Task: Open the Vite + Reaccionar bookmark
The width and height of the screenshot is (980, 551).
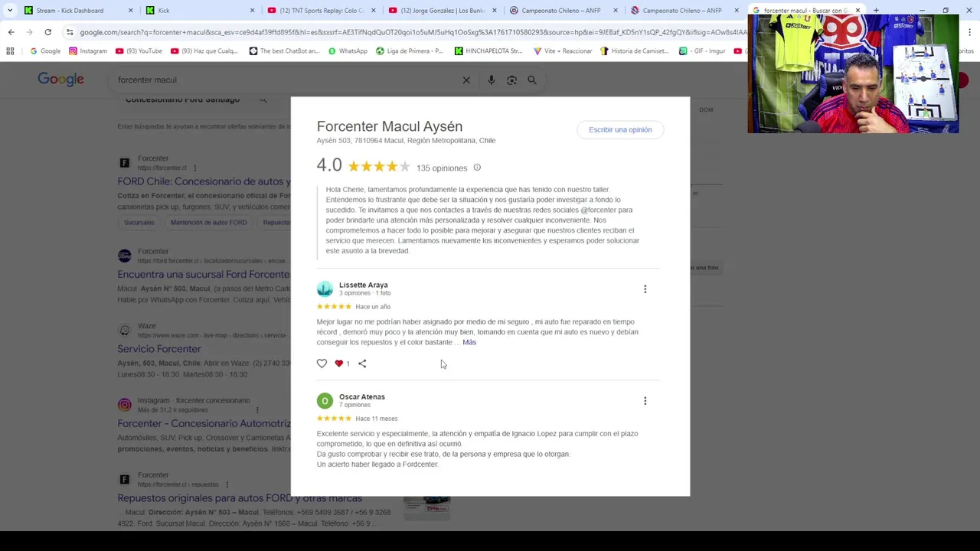Action: point(563,51)
